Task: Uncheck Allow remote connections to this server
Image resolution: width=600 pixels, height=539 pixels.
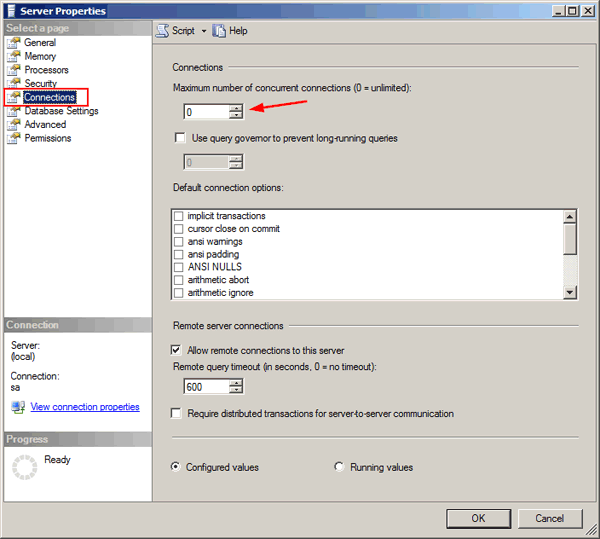Action: coord(176,350)
